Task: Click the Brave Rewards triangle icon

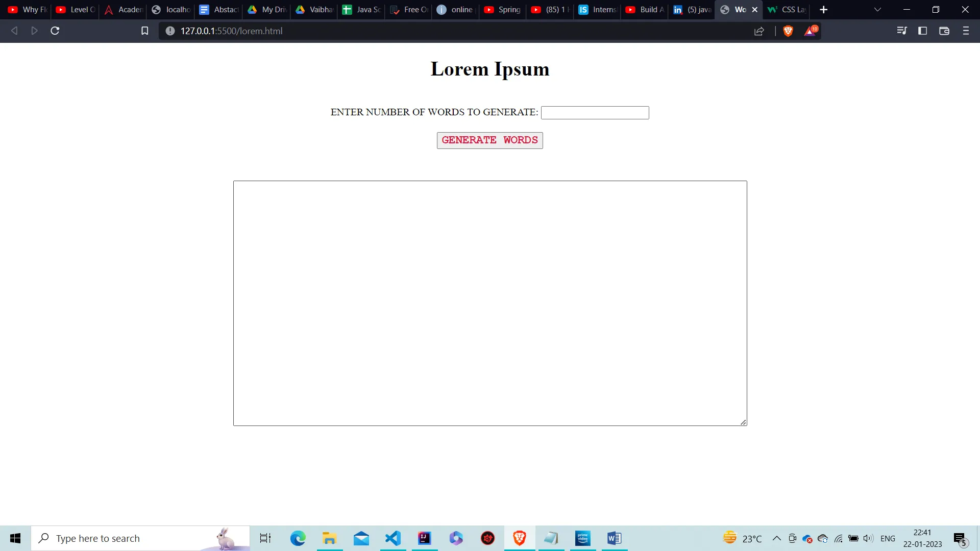Action: pos(810,31)
